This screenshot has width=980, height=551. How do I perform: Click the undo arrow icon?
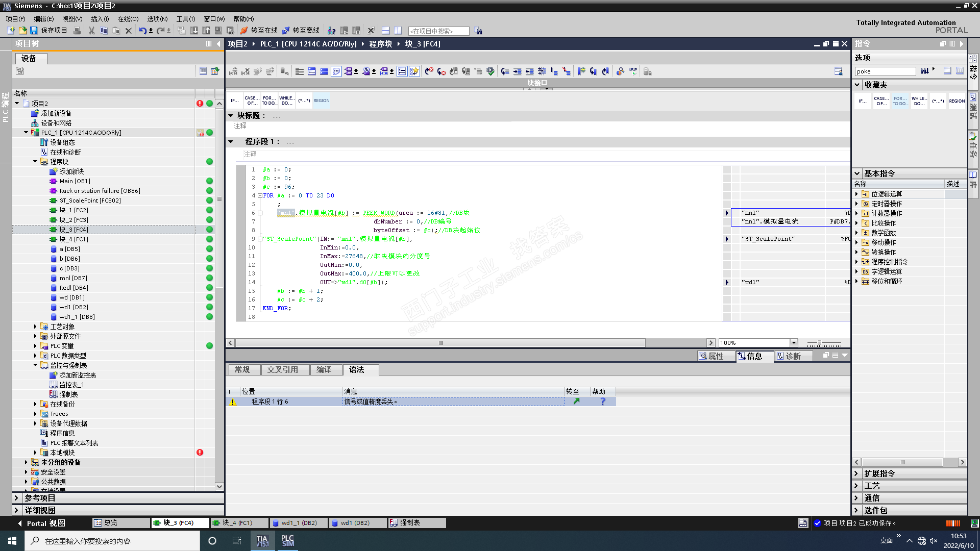pos(142,31)
